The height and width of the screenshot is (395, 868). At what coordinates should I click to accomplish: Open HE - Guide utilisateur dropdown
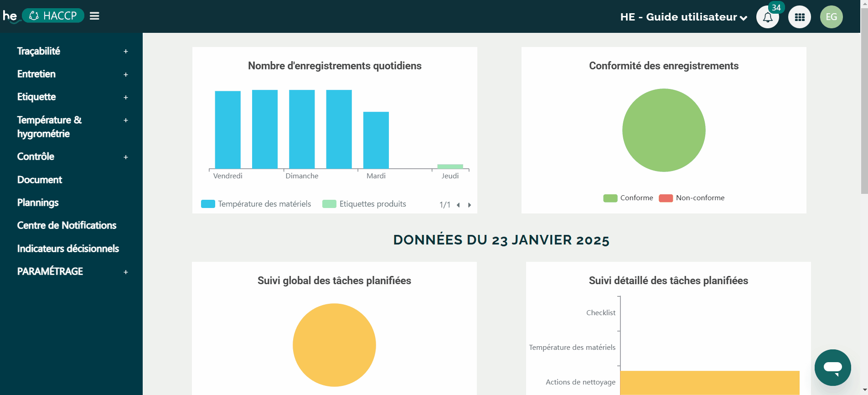(683, 17)
